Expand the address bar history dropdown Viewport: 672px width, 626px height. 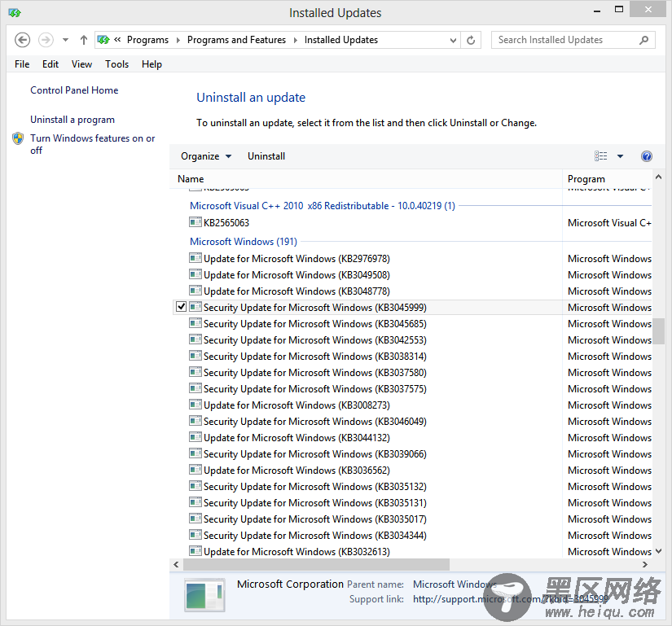tap(453, 40)
